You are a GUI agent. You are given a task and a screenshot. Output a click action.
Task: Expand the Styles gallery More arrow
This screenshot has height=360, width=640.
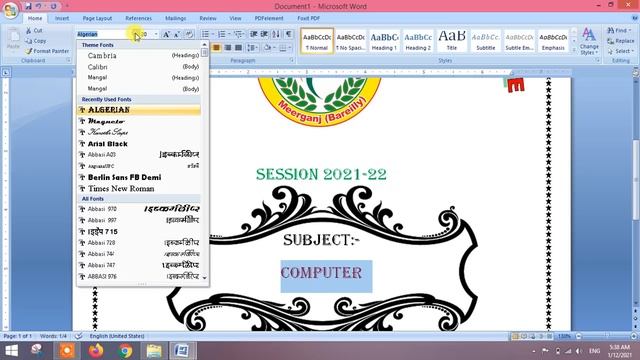[x=574, y=50]
